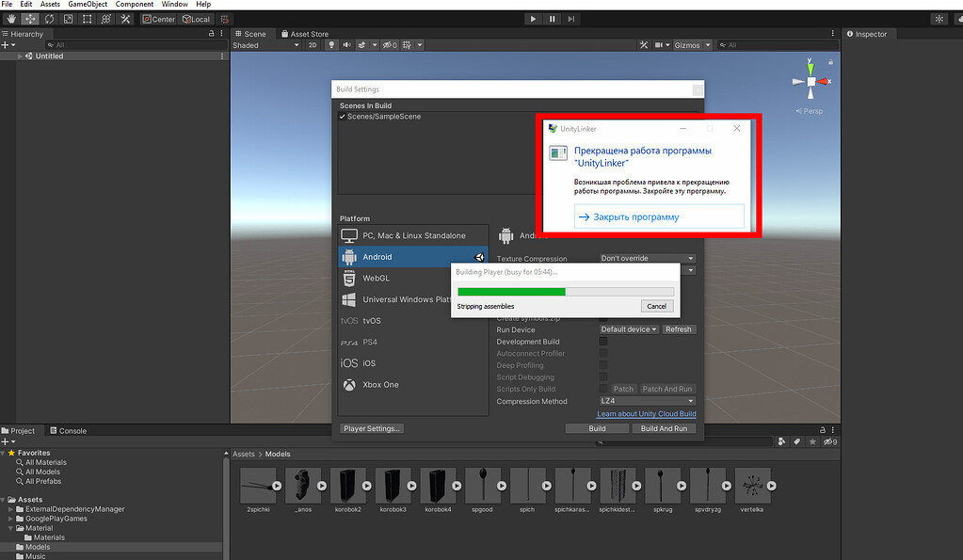Viewport: 963px width, 560px height.
Task: Follow the Learn about Unity Cloud Build link
Action: [x=647, y=413]
